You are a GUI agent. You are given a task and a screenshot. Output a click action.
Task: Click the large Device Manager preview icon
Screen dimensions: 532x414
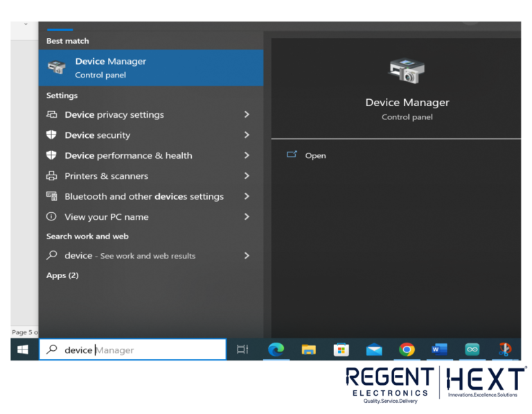407,71
